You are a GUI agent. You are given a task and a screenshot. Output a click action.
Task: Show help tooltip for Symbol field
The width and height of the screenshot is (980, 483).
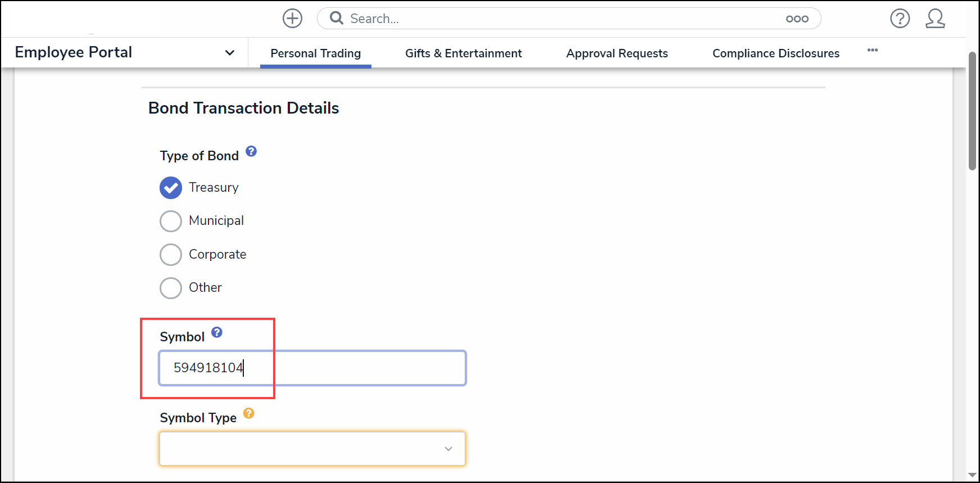217,332
